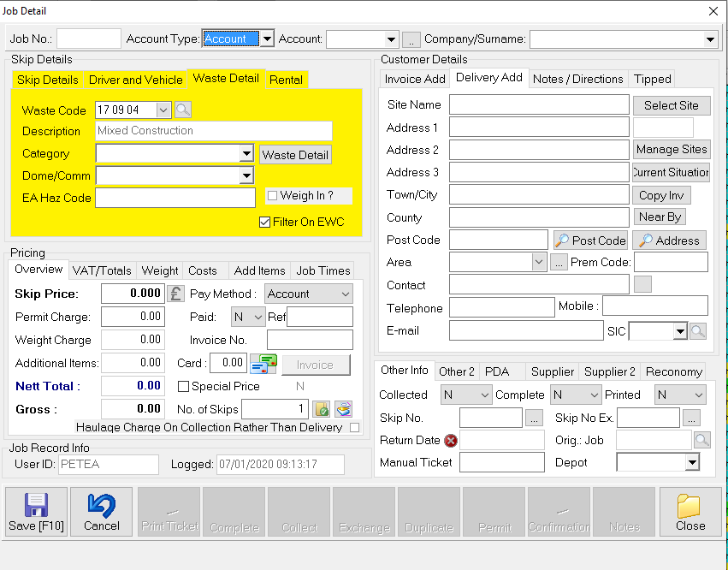Click the stacked pages icon beside No. of Skips

(x=343, y=409)
